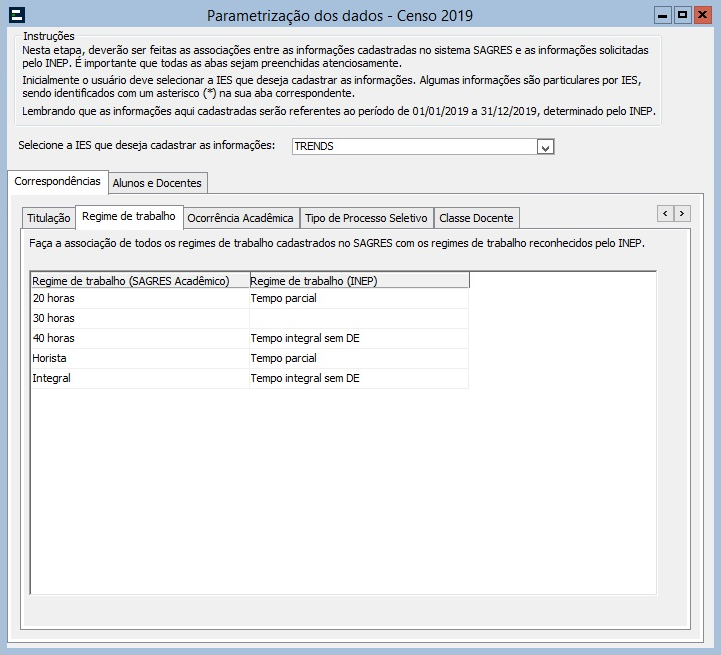
Task: Click the TRENDS IES combo box field
Action: [423, 147]
